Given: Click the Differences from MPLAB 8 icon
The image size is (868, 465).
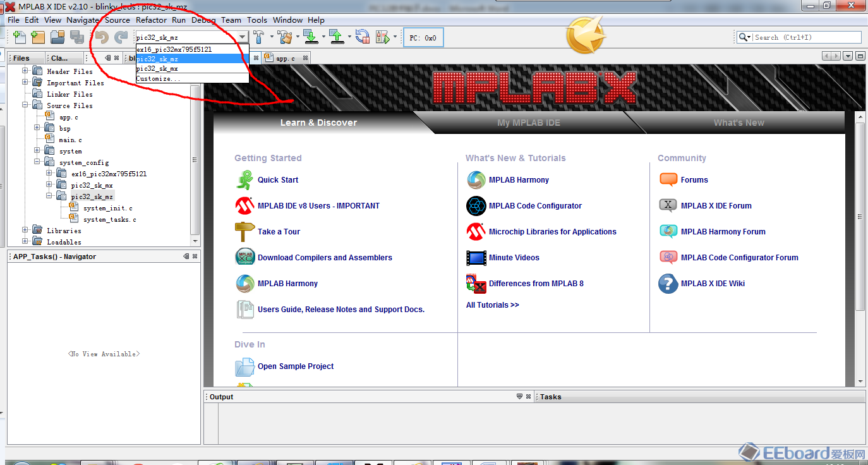Looking at the screenshot, I should tap(476, 284).
